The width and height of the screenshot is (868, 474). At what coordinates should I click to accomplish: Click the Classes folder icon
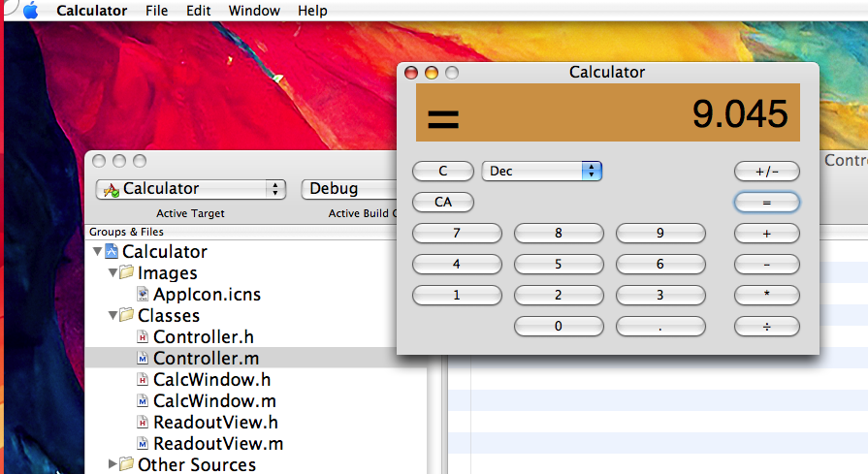(x=127, y=314)
